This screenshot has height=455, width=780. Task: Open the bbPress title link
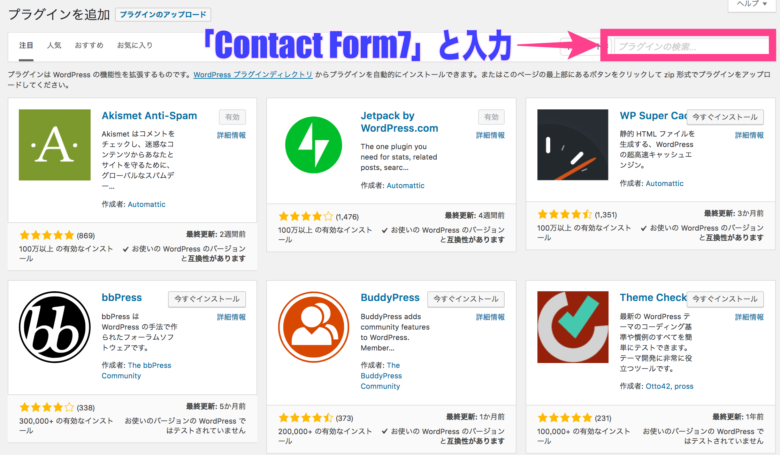(x=122, y=298)
